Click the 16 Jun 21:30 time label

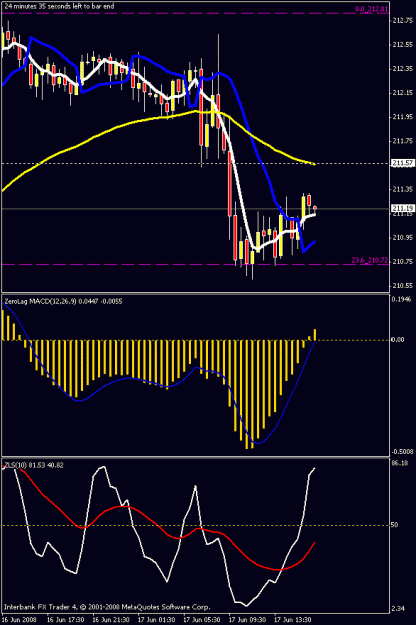[x=111, y=619]
